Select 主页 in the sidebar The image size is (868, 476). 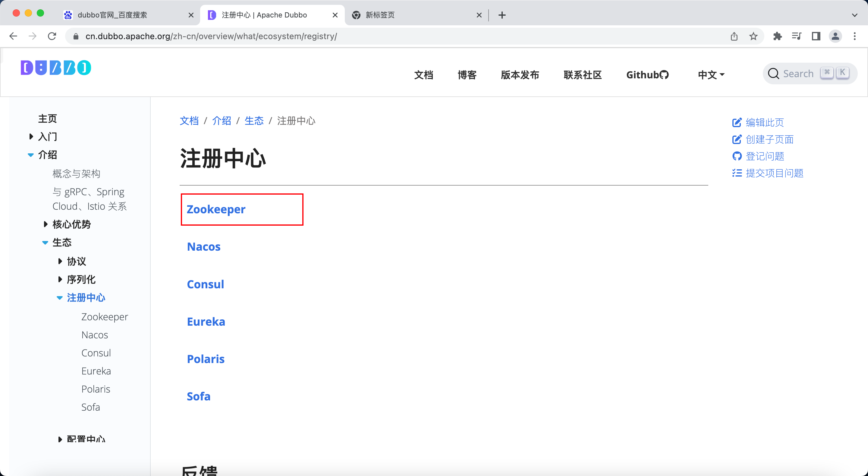click(48, 119)
